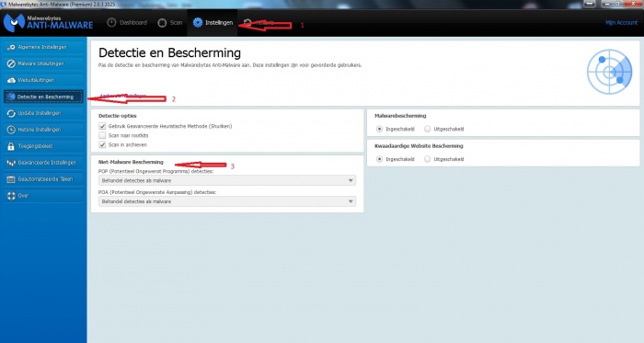Viewport: 644px width, 343px height.
Task: Open Algemene Instellingen in the sidebar
Action: tap(43, 47)
